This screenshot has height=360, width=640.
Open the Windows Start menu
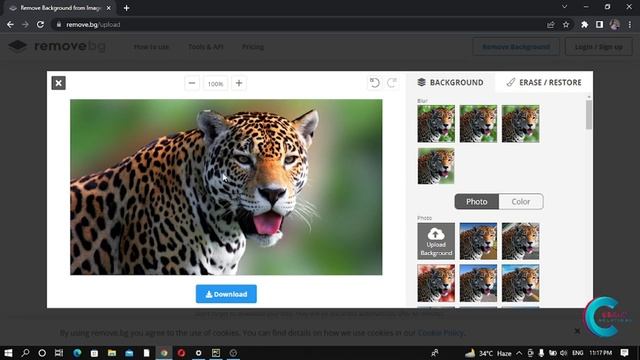coord(8,353)
